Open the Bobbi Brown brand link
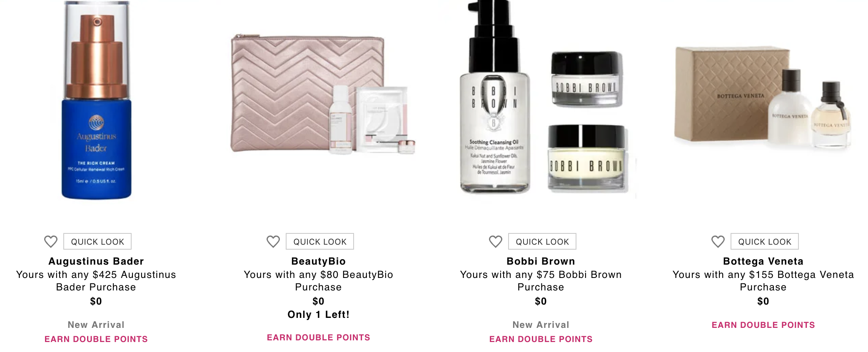Image resolution: width=868 pixels, height=352 pixels. tap(541, 261)
